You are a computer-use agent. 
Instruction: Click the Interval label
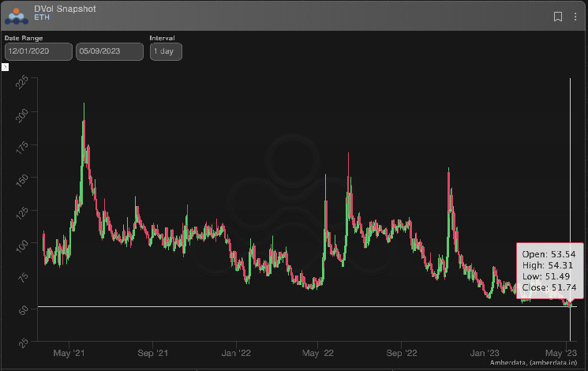click(162, 38)
